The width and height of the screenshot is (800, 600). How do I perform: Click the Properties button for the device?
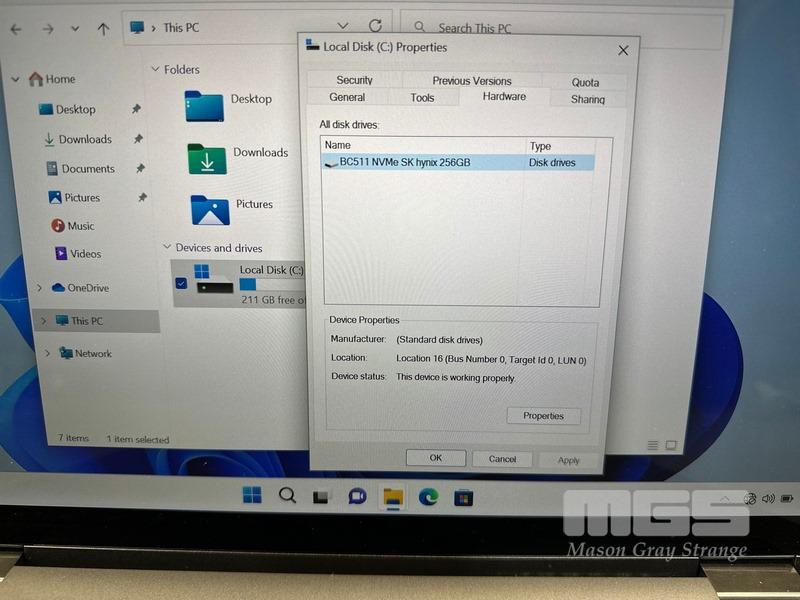[x=543, y=416]
